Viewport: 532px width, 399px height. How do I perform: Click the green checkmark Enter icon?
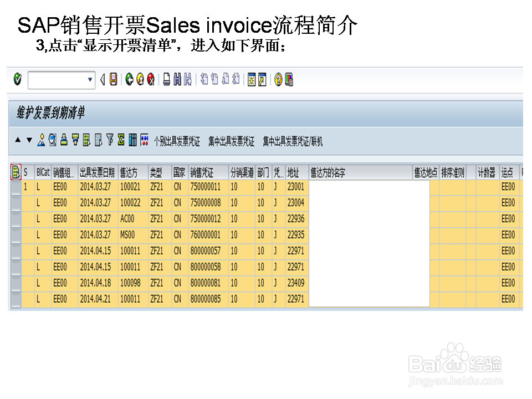(x=17, y=80)
